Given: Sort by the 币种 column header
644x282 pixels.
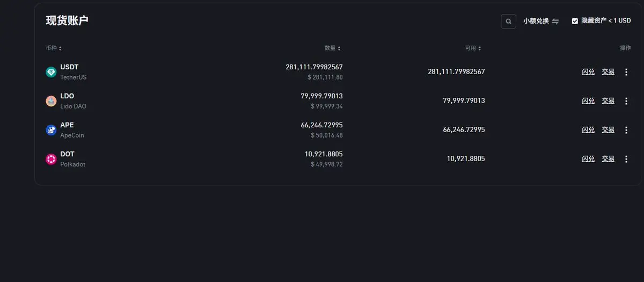Looking at the screenshot, I should coord(54,48).
